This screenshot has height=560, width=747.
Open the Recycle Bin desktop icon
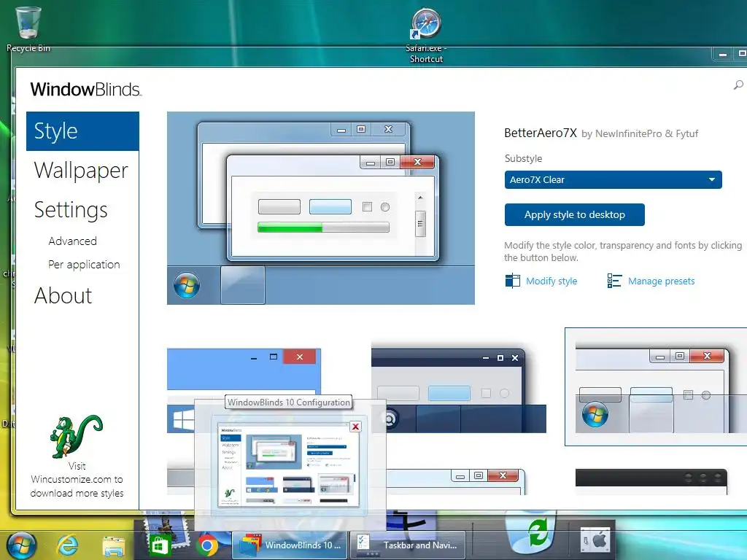[x=28, y=28]
